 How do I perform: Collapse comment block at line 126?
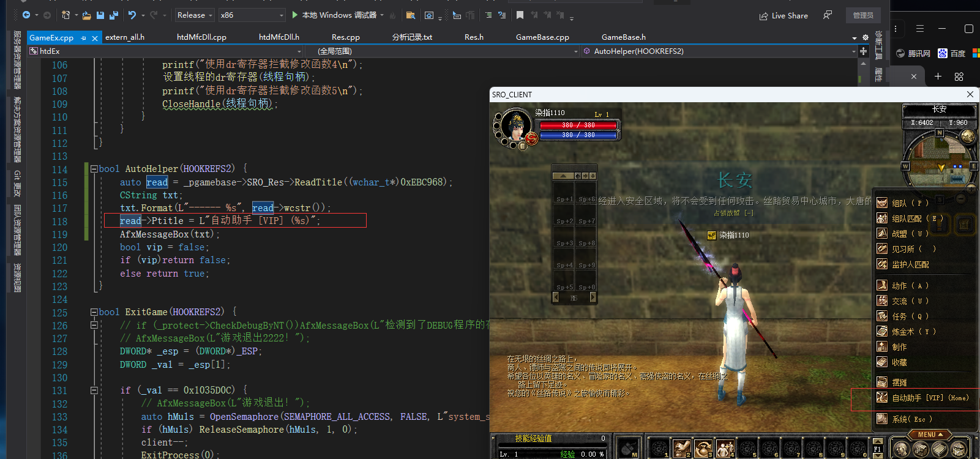tap(94, 325)
